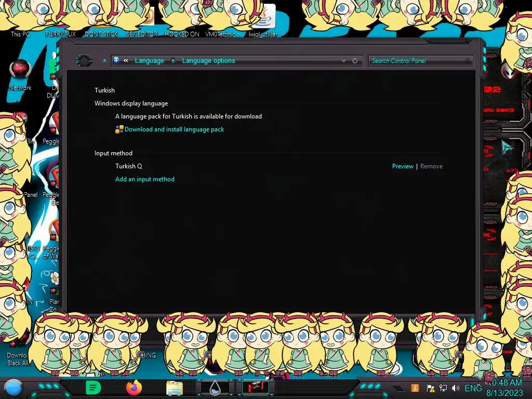This screenshot has width=532, height=399.
Task: Open the breadcrumb overflow chevrons before Language
Action: (126, 60)
